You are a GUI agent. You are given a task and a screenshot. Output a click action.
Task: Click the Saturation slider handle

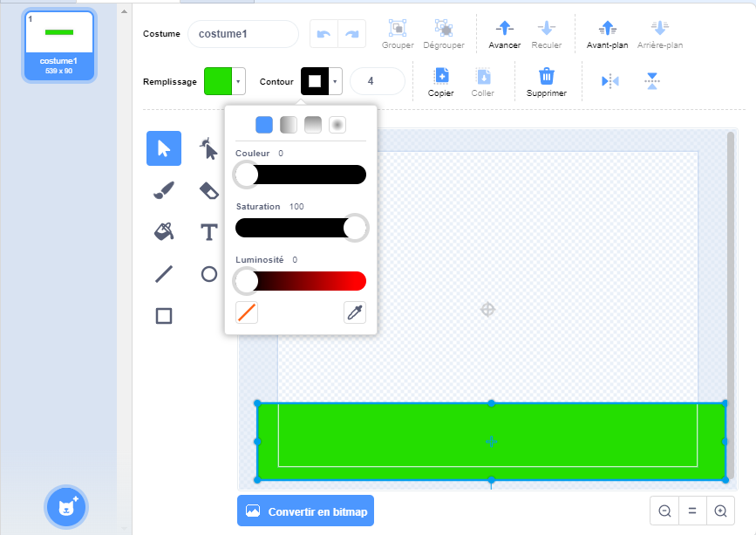pos(355,228)
